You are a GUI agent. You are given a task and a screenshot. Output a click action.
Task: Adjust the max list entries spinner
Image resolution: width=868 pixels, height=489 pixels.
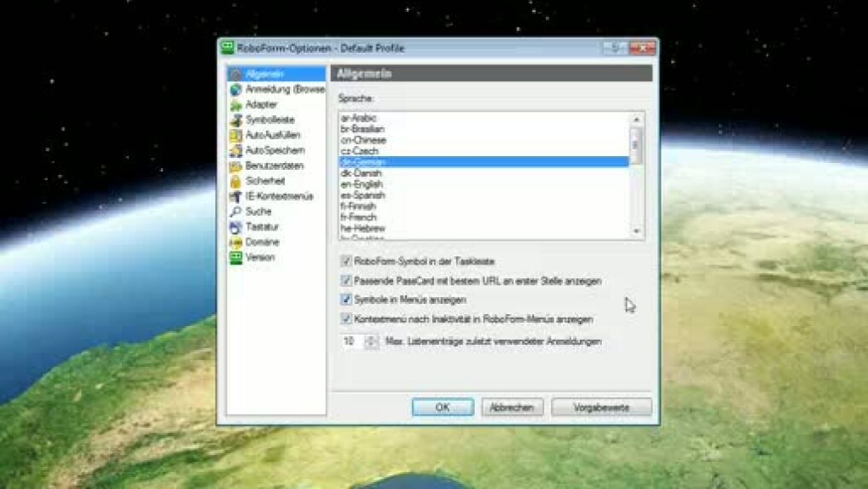coord(371,341)
